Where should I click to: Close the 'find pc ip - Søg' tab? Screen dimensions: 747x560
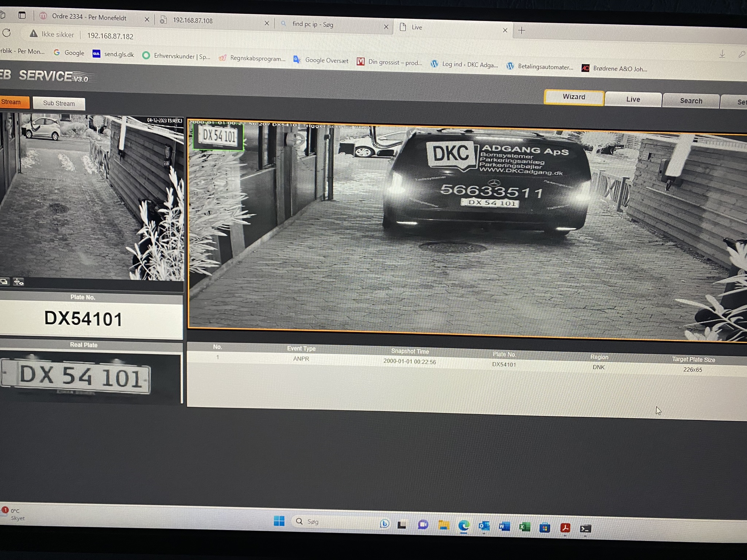click(x=386, y=27)
